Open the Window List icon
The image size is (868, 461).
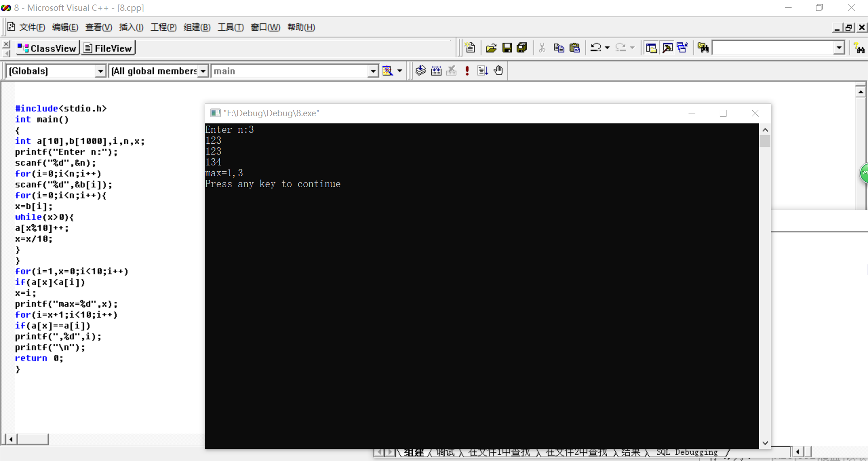(682, 47)
